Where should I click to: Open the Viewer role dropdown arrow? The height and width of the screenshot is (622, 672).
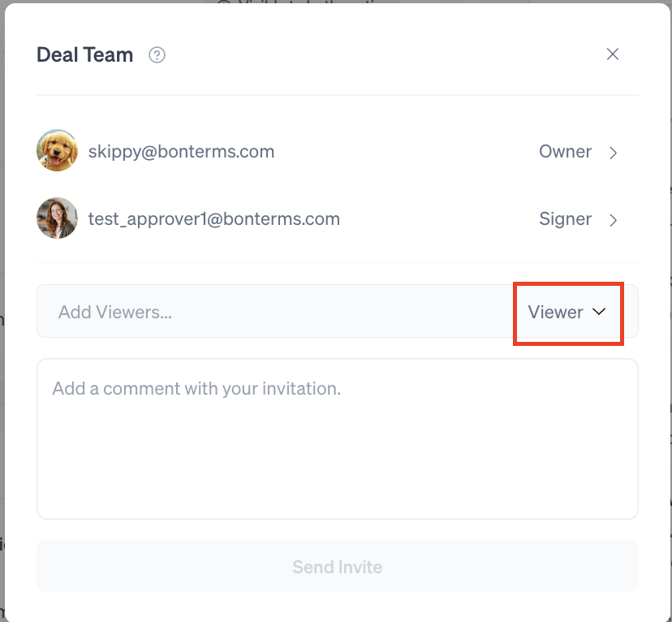[x=599, y=312]
